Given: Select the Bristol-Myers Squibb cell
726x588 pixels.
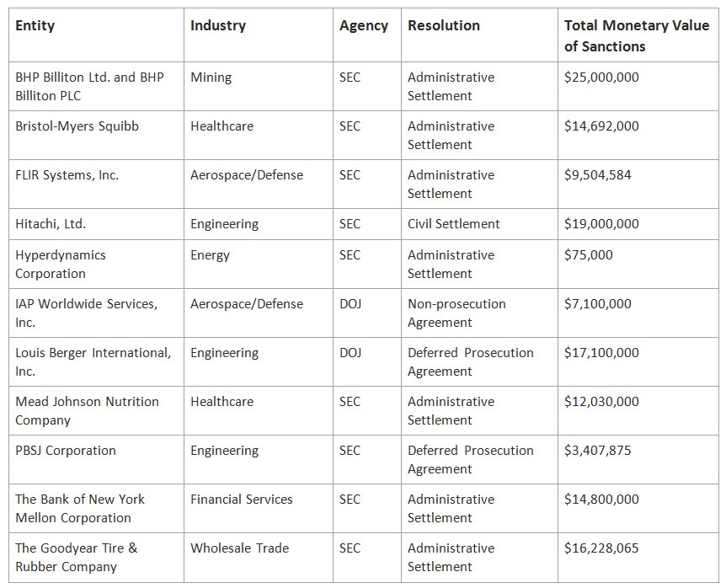Looking at the screenshot, I should pos(77,126).
